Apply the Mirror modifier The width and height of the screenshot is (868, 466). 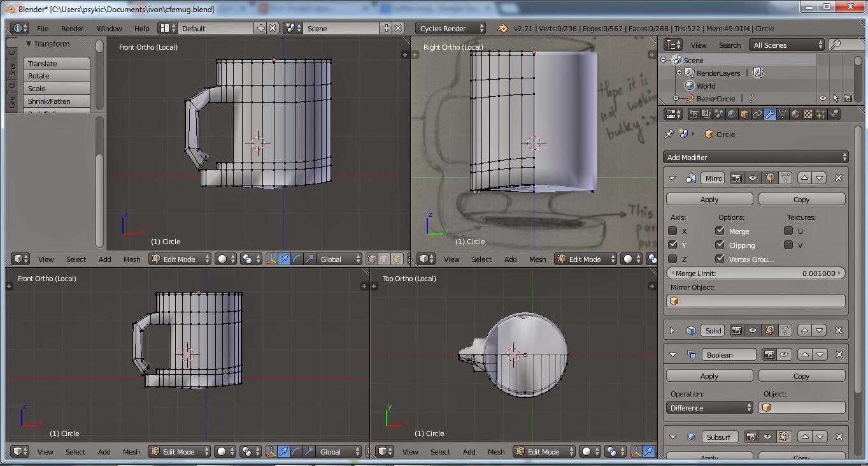(x=709, y=199)
